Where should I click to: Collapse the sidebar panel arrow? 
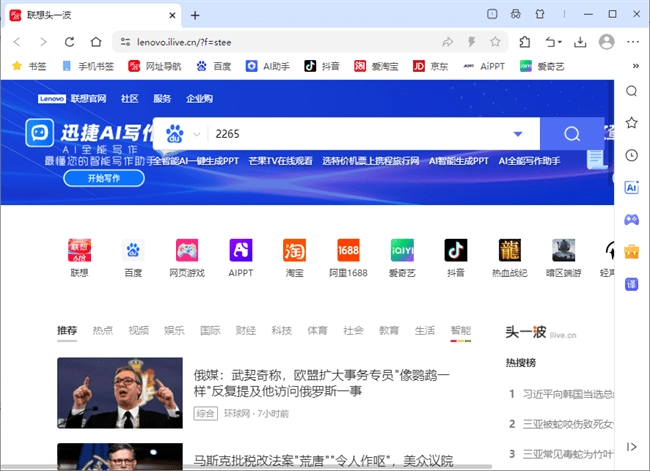pyautogui.click(x=631, y=447)
